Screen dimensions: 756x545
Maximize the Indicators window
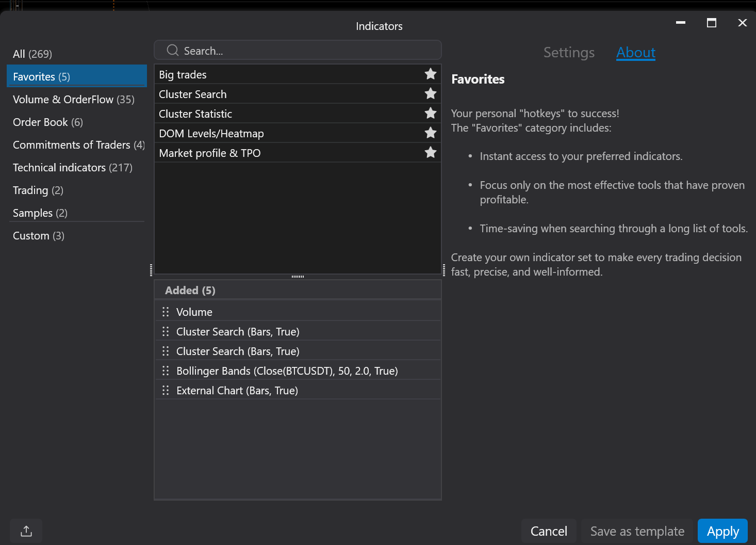coord(711,23)
